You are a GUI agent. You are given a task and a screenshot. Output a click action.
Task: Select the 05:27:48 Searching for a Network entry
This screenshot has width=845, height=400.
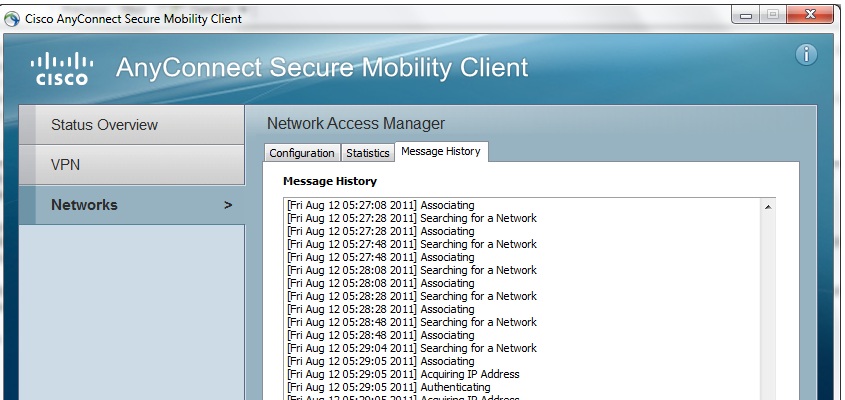point(412,244)
